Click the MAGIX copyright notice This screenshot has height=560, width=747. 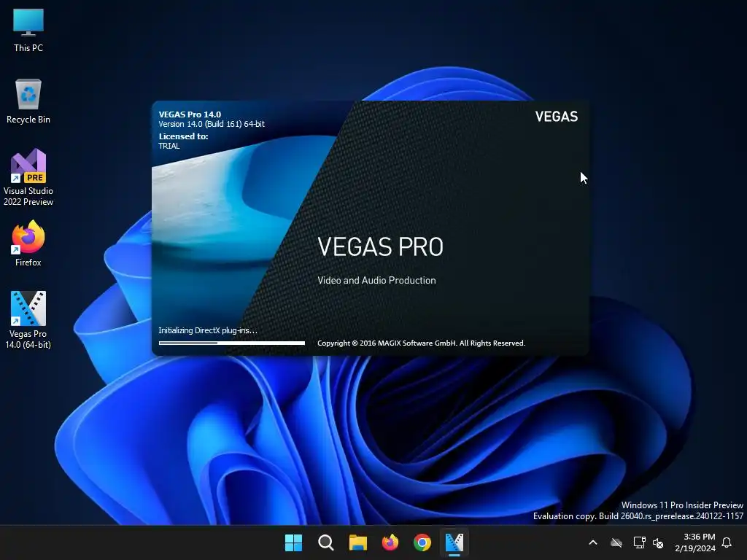coord(421,343)
